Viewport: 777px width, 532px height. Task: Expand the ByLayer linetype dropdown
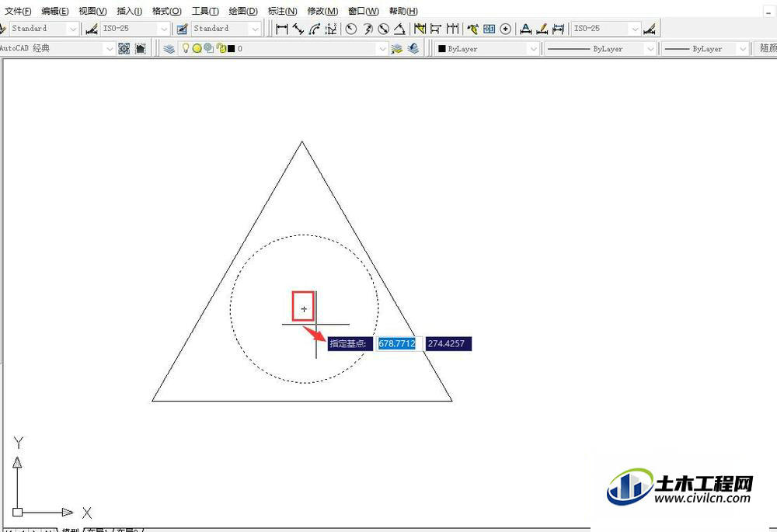pos(650,49)
